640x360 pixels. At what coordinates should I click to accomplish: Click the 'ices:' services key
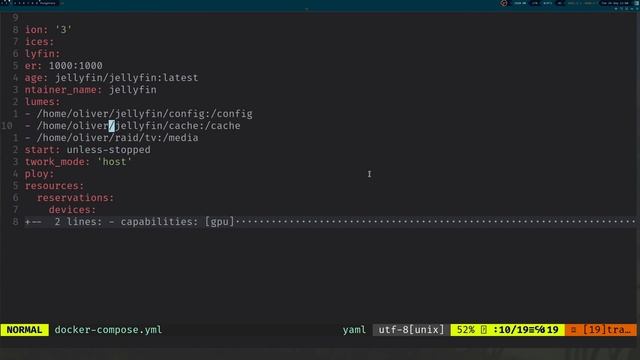tap(40, 42)
